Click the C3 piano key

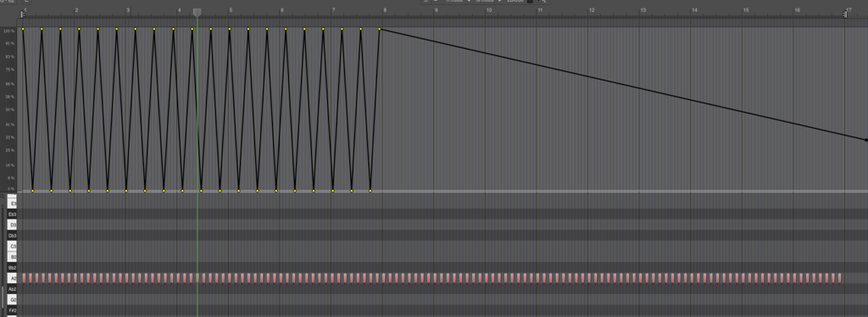pos(12,246)
